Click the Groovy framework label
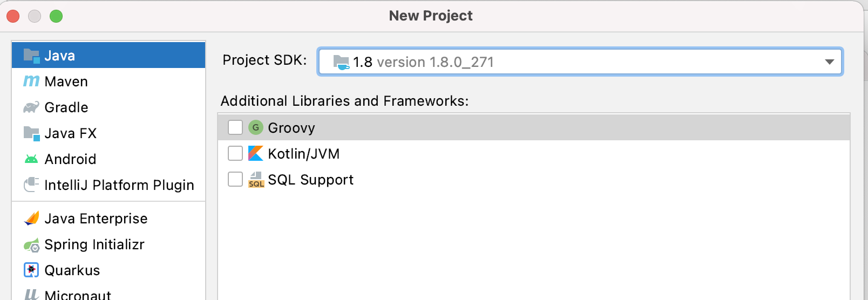The image size is (868, 300). [291, 128]
